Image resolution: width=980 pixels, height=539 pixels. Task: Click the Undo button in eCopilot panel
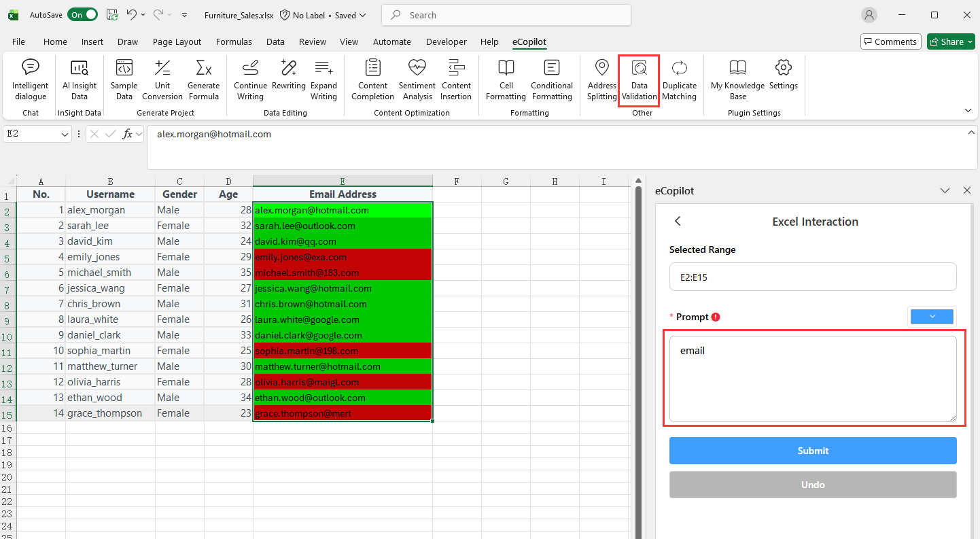[x=813, y=484]
